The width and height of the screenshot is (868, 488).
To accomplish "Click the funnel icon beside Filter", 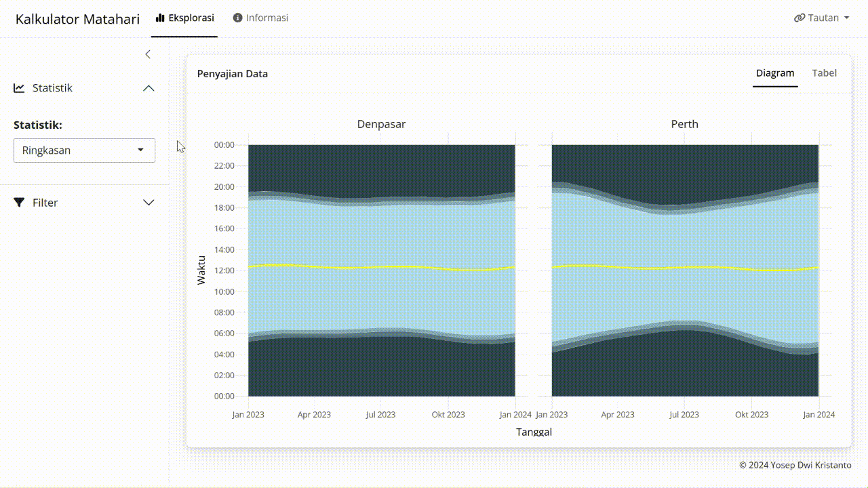I will (19, 203).
